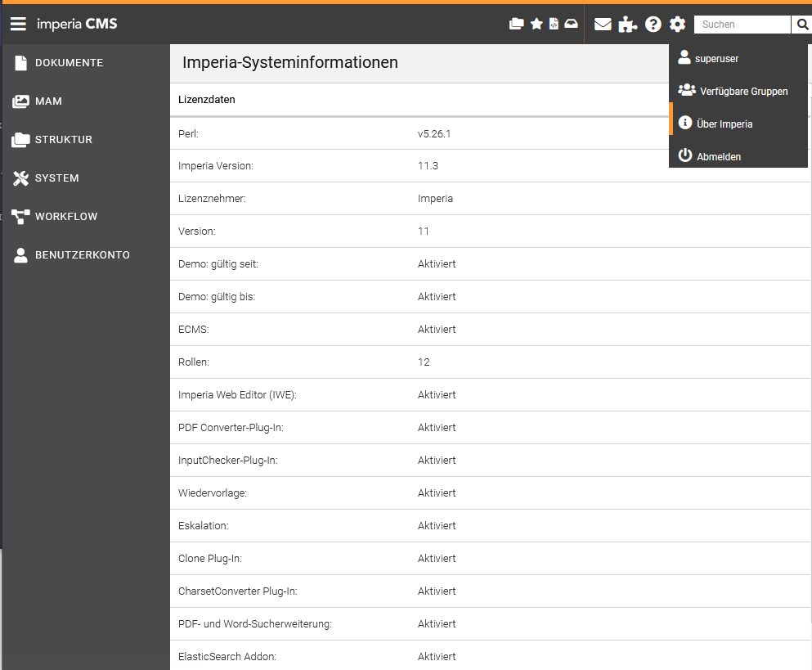
Task: Click the code document icon
Action: coord(554,24)
